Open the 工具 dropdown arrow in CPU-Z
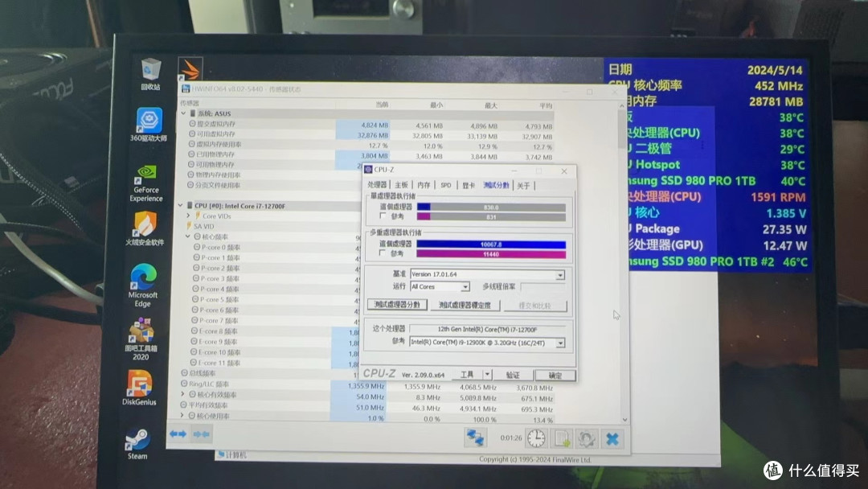Image resolution: width=868 pixels, height=489 pixels. click(x=487, y=375)
